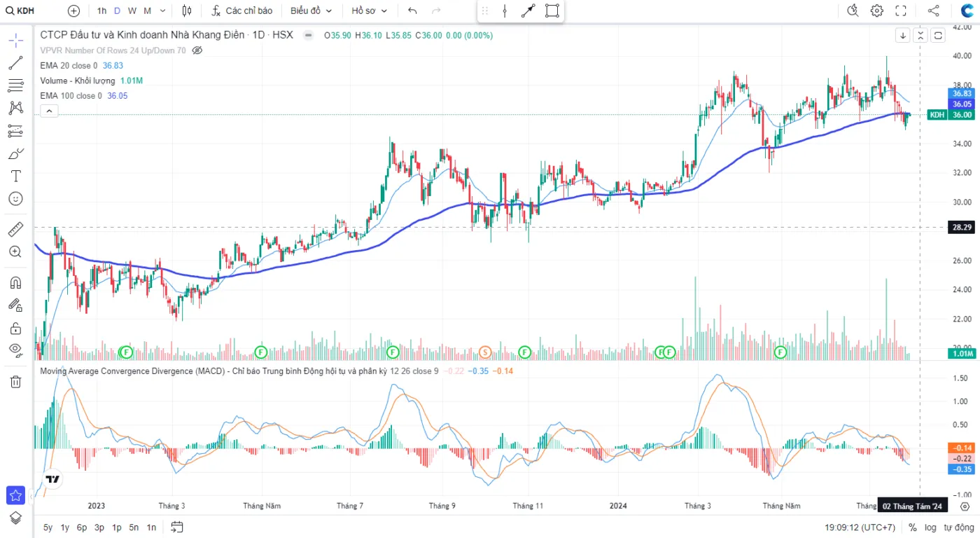The height and width of the screenshot is (538, 980).
Task: Select the text annotation tool
Action: (x=15, y=176)
